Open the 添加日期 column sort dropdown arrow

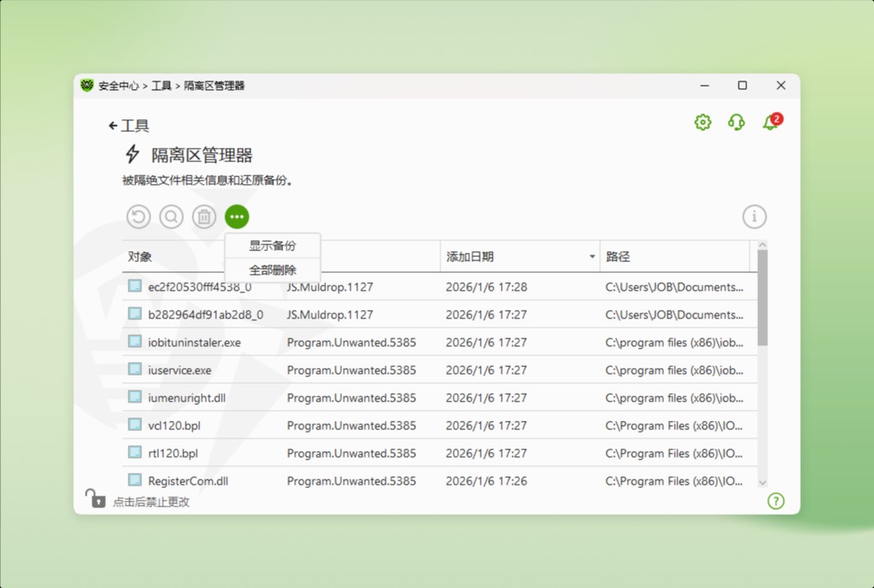click(x=591, y=256)
